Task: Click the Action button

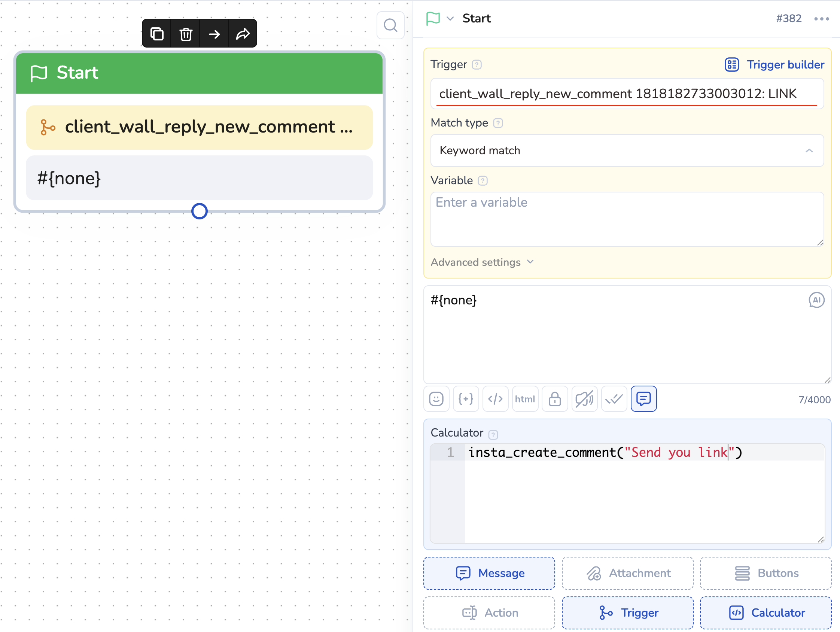Action: pyautogui.click(x=489, y=612)
